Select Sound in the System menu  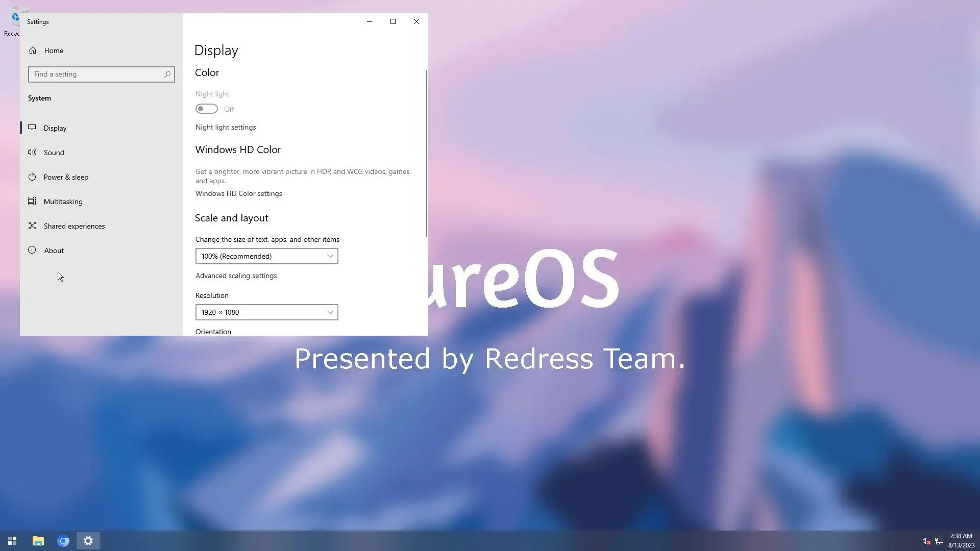(54, 153)
